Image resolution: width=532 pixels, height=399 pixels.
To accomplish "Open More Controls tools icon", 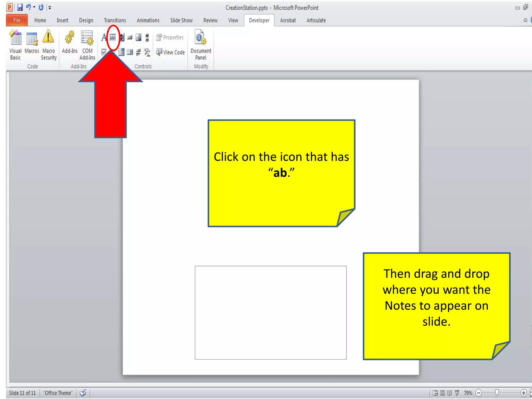I will (x=147, y=52).
